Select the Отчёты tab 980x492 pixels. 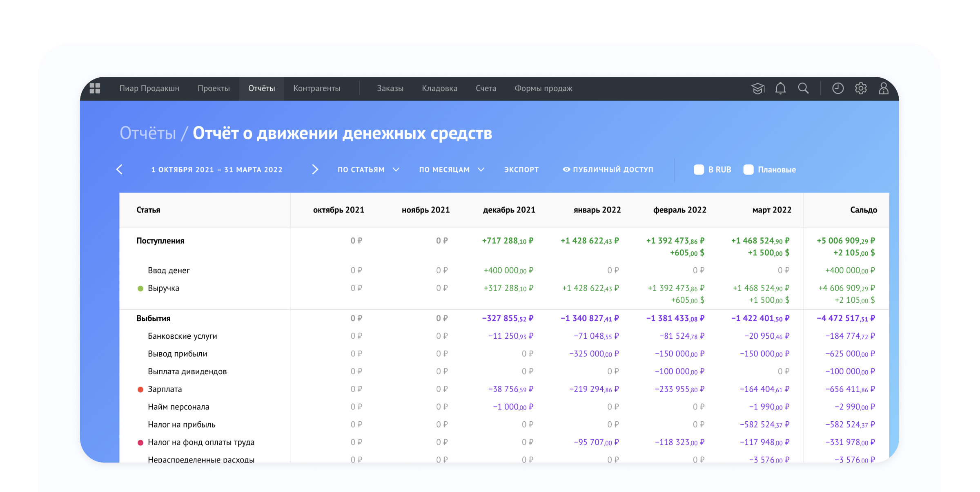(261, 88)
